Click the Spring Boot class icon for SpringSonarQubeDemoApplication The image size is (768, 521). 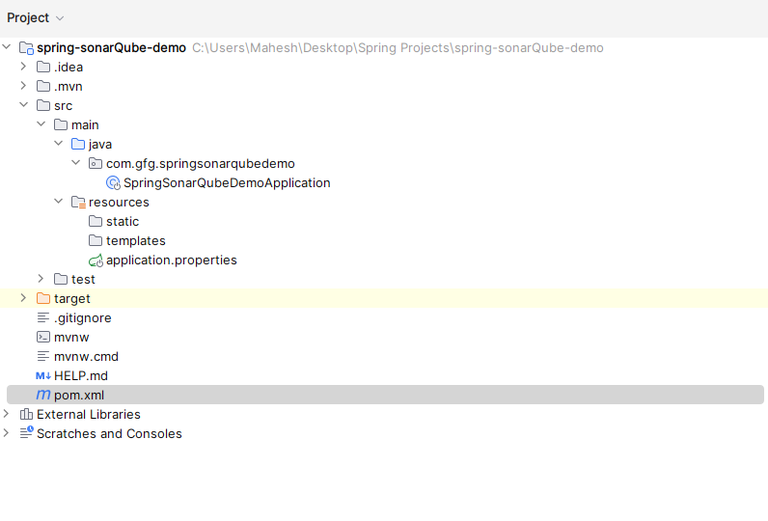pyautogui.click(x=113, y=183)
